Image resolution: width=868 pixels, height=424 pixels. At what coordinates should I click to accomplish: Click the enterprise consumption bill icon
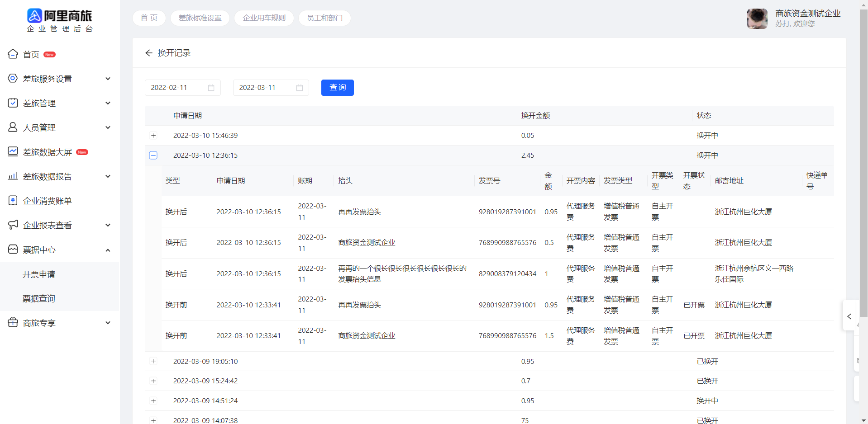tap(13, 201)
